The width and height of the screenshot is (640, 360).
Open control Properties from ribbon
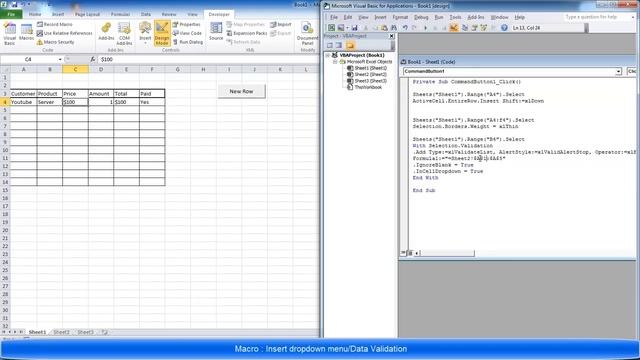point(187,24)
